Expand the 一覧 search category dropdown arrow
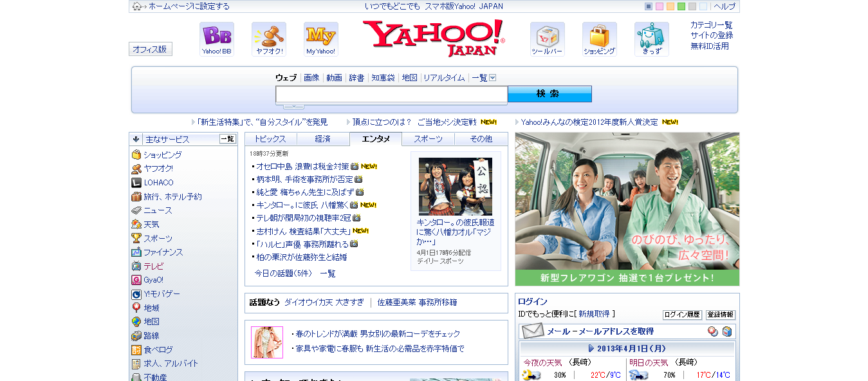This screenshot has height=381, width=868. tap(492, 78)
